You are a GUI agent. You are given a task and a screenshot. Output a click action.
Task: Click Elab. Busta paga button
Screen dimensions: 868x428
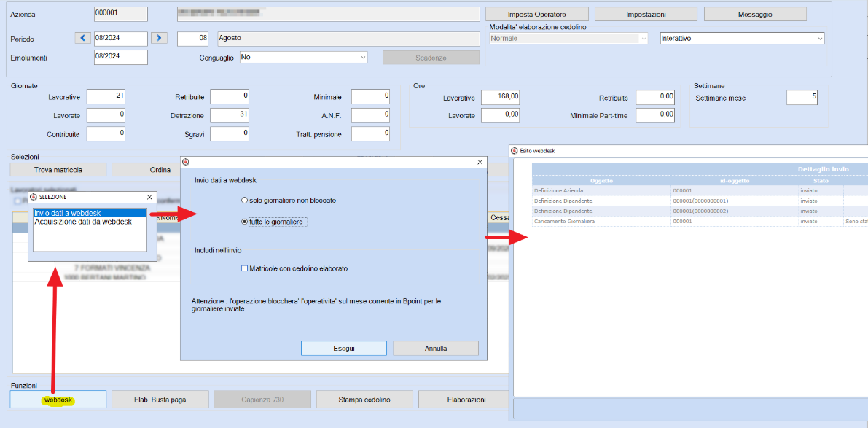click(160, 400)
